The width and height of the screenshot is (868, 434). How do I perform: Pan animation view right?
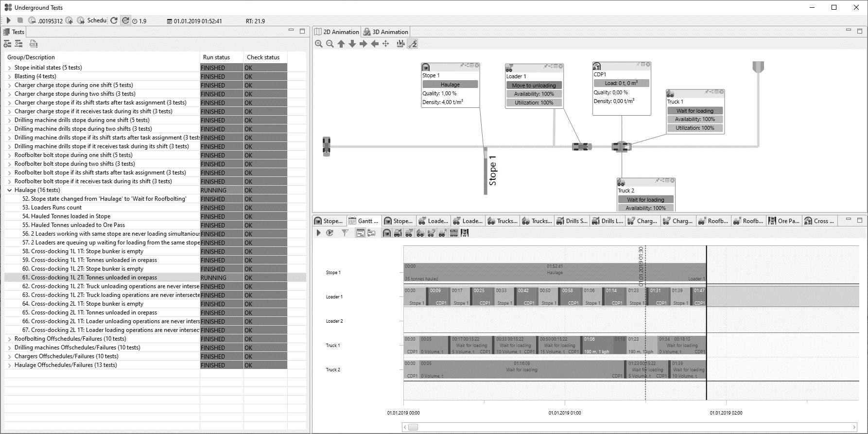[x=364, y=44]
